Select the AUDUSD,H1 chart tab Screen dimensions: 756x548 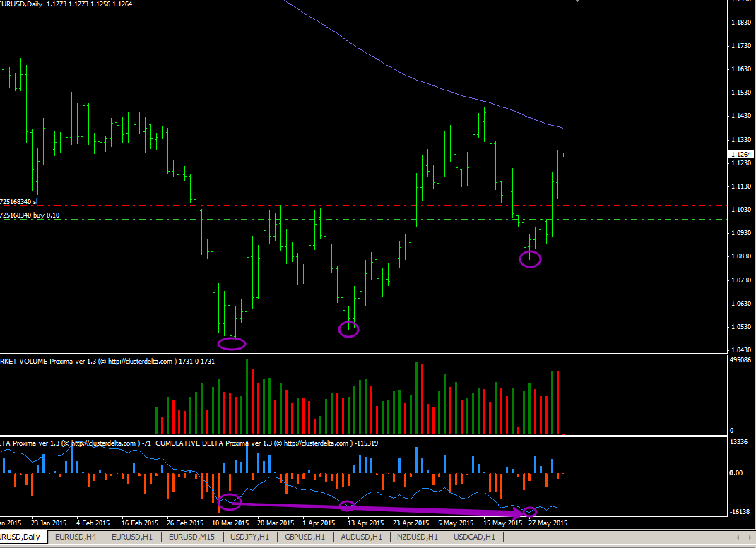point(361,537)
